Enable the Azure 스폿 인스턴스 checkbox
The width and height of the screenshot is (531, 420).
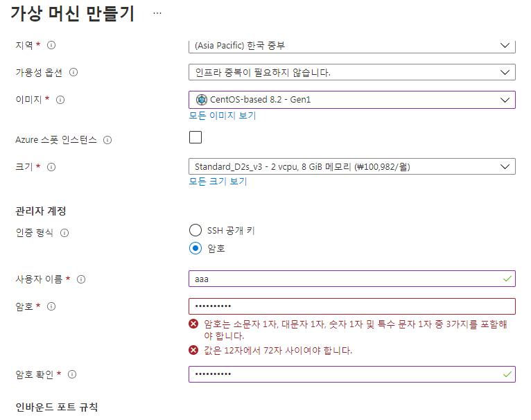195,137
